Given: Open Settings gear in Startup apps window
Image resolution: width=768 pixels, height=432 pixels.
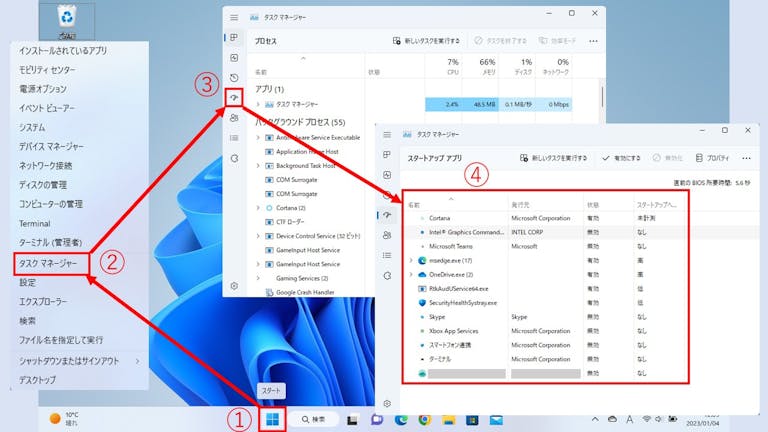Looking at the screenshot, I should (387, 404).
